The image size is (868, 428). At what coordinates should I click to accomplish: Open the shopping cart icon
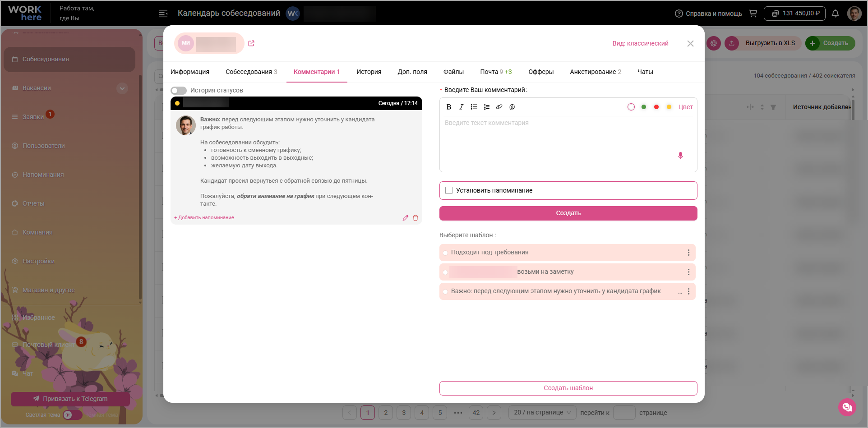pyautogui.click(x=753, y=14)
